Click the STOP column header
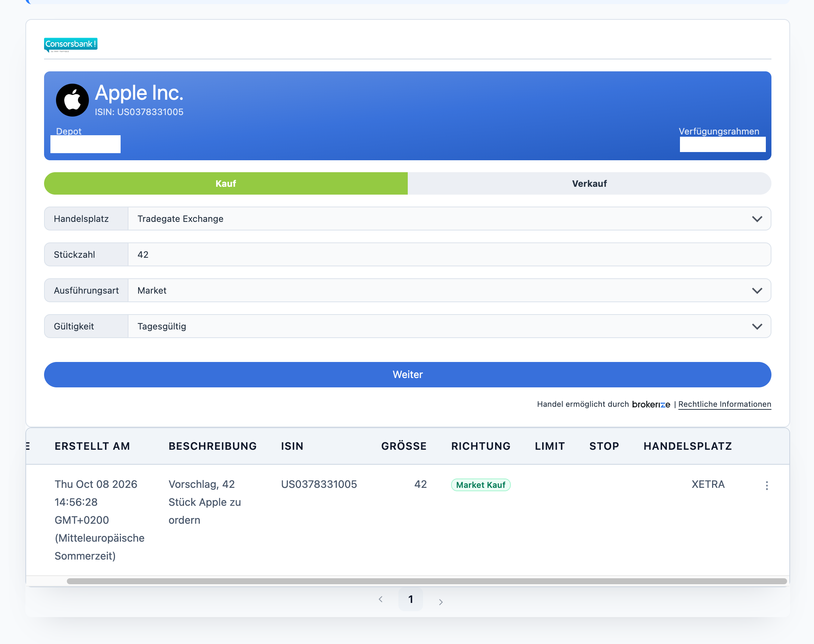Image resolution: width=814 pixels, height=644 pixels. coord(604,446)
